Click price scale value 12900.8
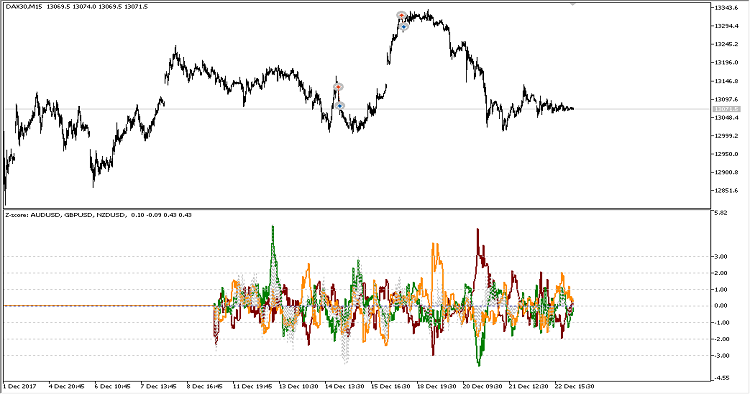Image resolution: width=750 pixels, height=394 pixels. [x=726, y=172]
